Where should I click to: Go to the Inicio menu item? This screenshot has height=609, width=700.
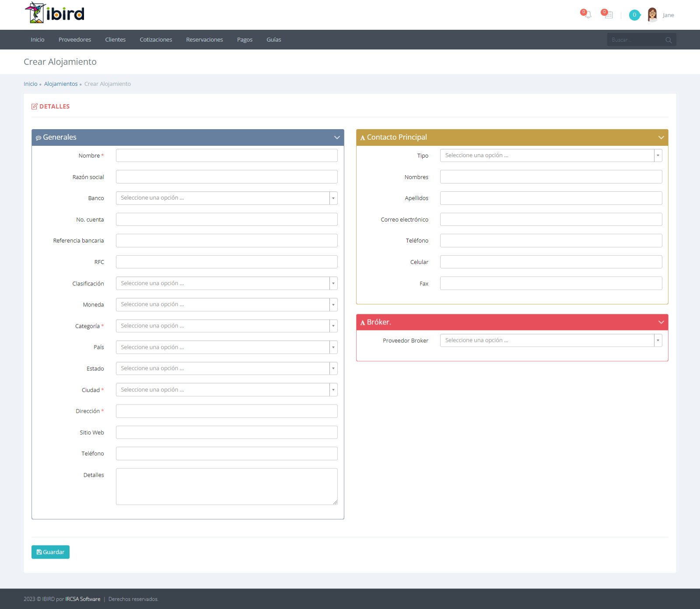click(38, 39)
